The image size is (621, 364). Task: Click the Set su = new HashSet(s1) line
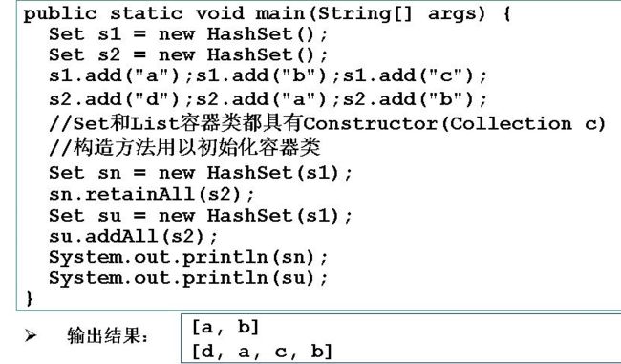coord(201,216)
